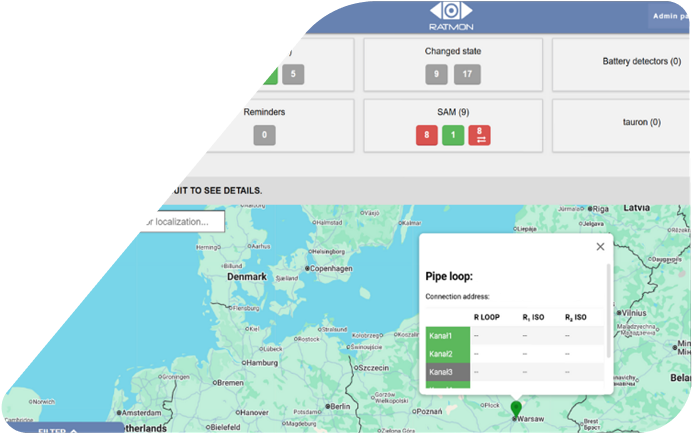Image resolution: width=692 pixels, height=436 pixels.
Task: Expand the Filter panel at bottom left
Action: pyautogui.click(x=60, y=431)
